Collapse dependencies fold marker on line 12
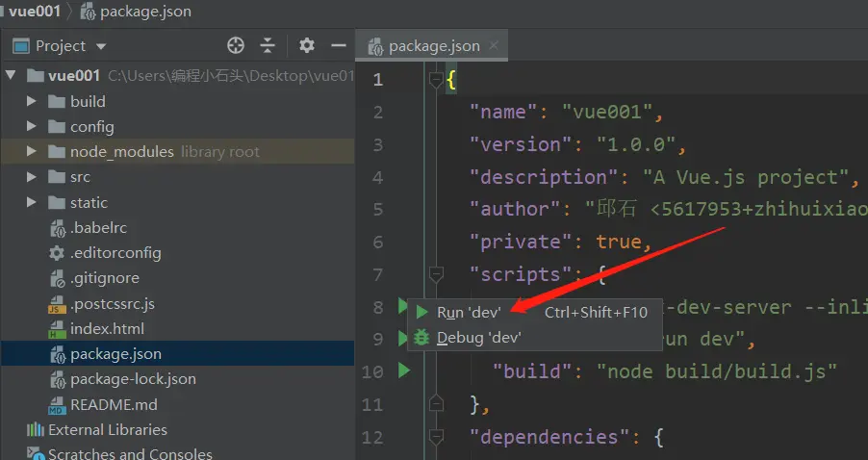 436,437
